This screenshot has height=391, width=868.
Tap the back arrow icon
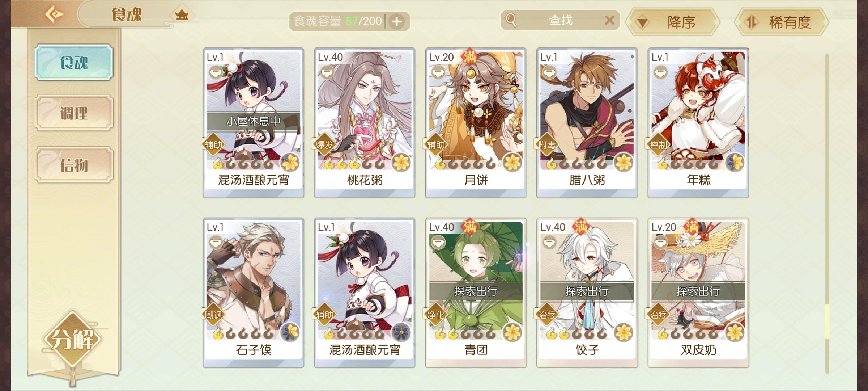(54, 14)
